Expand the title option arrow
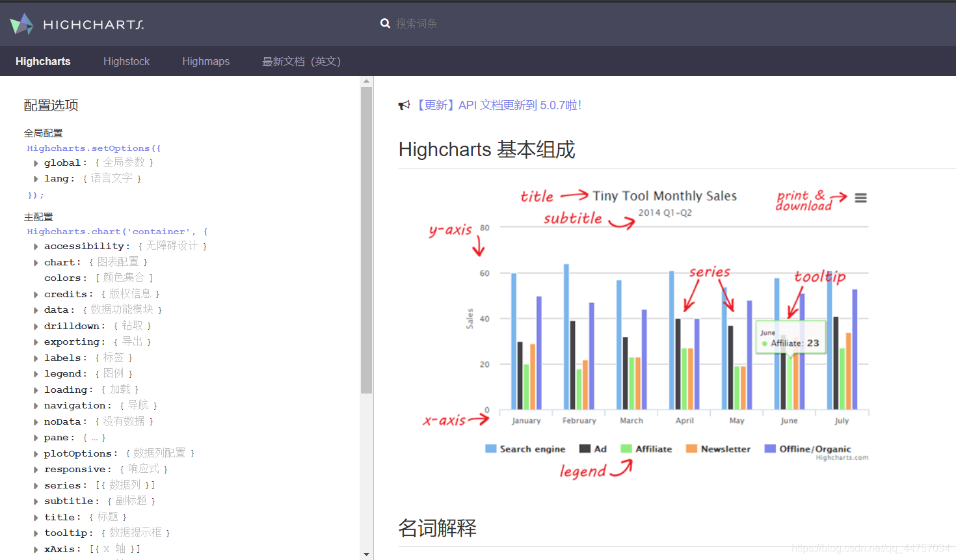Image resolution: width=956 pixels, height=560 pixels. [x=36, y=518]
